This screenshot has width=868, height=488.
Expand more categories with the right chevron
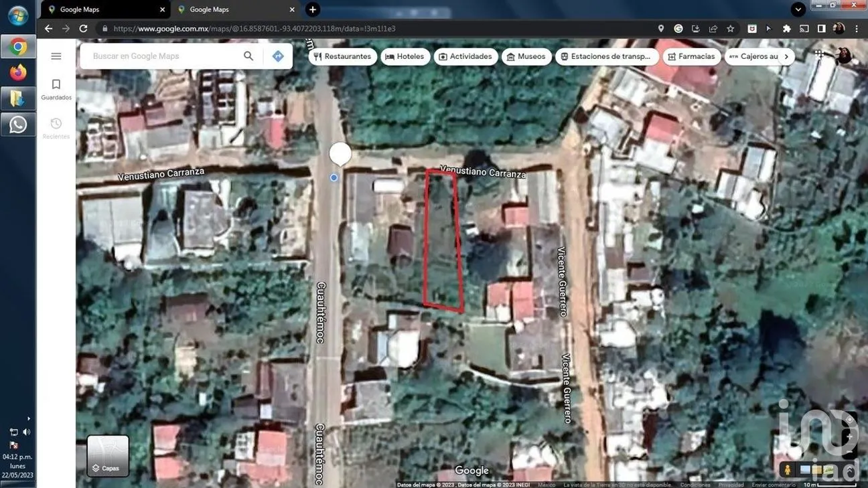(x=786, y=57)
